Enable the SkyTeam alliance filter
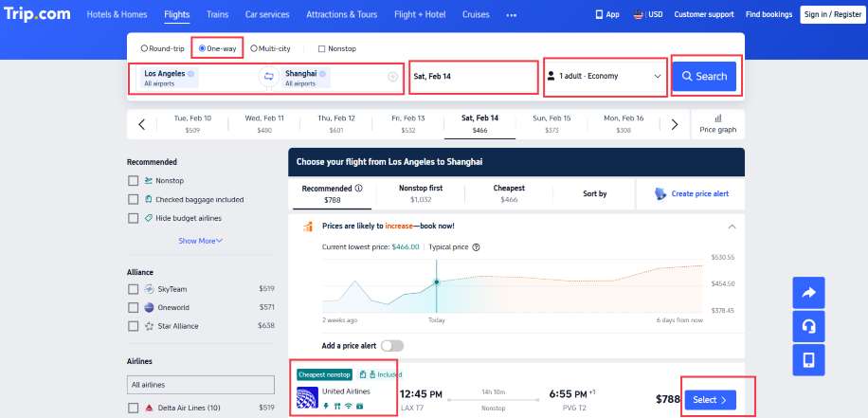This screenshot has width=868, height=418. [134, 288]
